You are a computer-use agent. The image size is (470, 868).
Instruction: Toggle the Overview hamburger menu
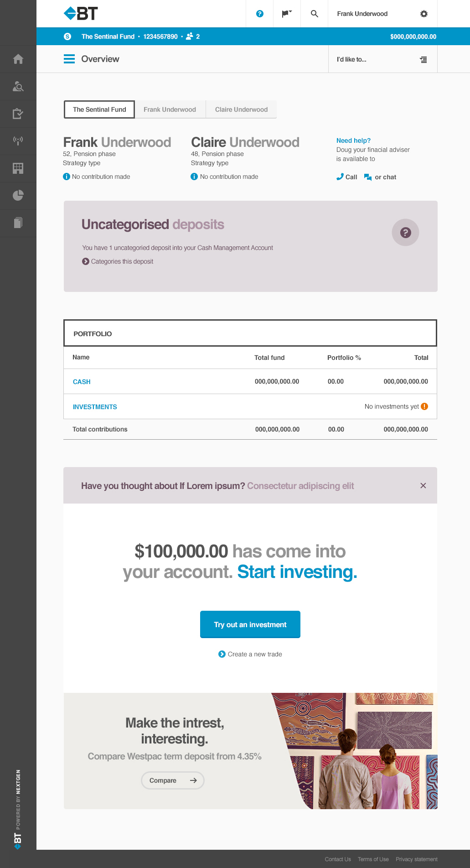[x=69, y=59]
